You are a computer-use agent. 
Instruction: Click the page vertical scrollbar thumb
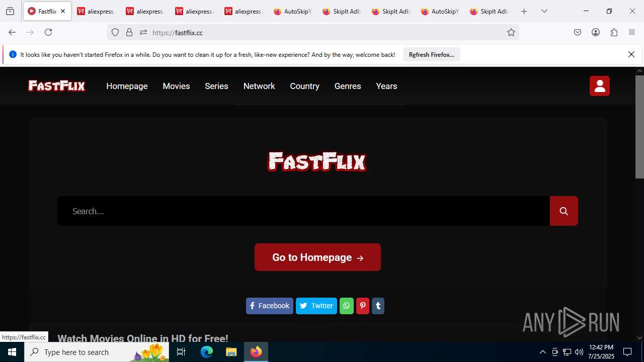[x=639, y=127]
